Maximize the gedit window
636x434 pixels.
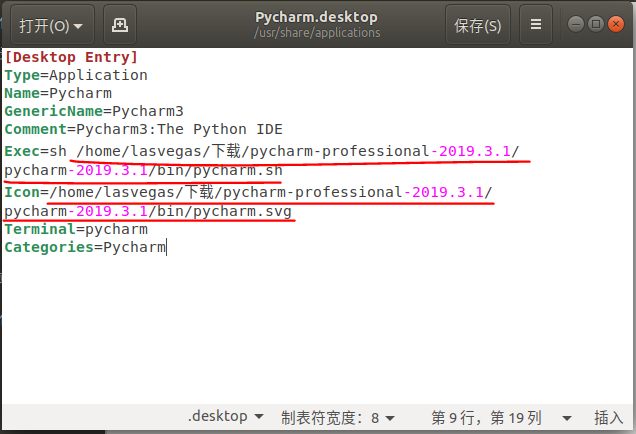coord(595,24)
